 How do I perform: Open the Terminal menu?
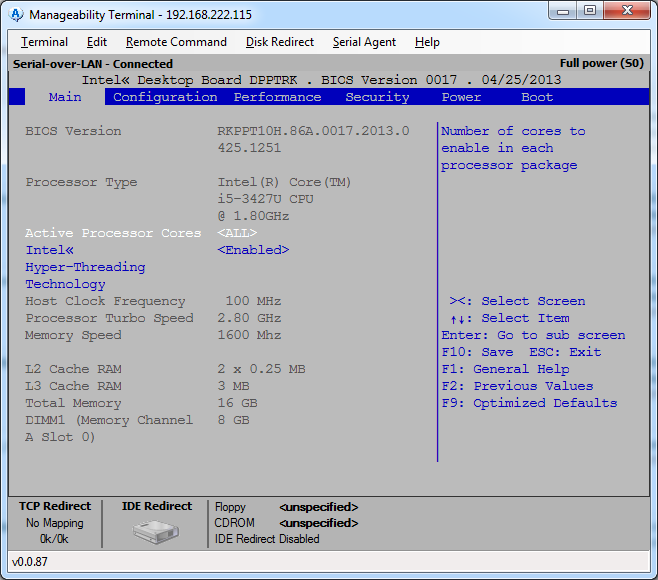[44, 42]
